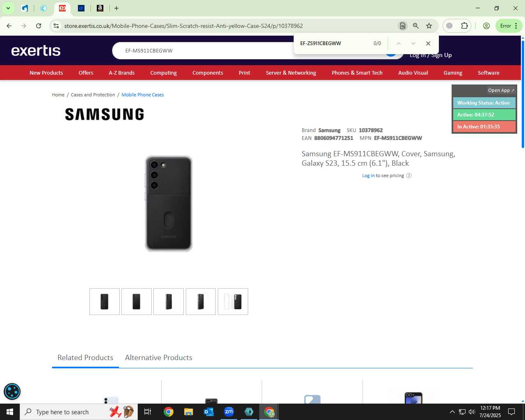Open the Chrome profile icon
Viewport: 525px width, 420px height.
coord(486,26)
